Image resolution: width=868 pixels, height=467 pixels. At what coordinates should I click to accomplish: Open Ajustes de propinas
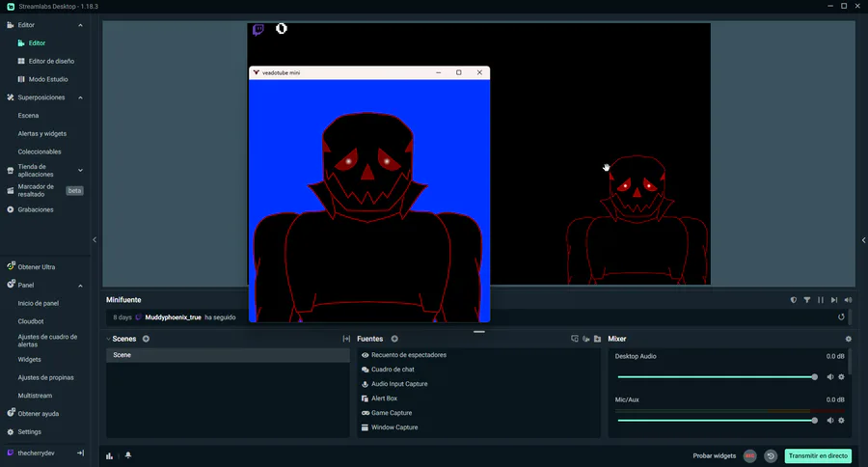point(45,378)
